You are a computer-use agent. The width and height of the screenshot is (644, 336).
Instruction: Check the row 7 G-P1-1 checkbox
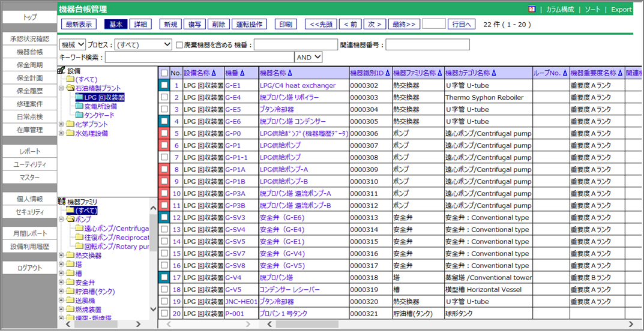[x=164, y=158]
